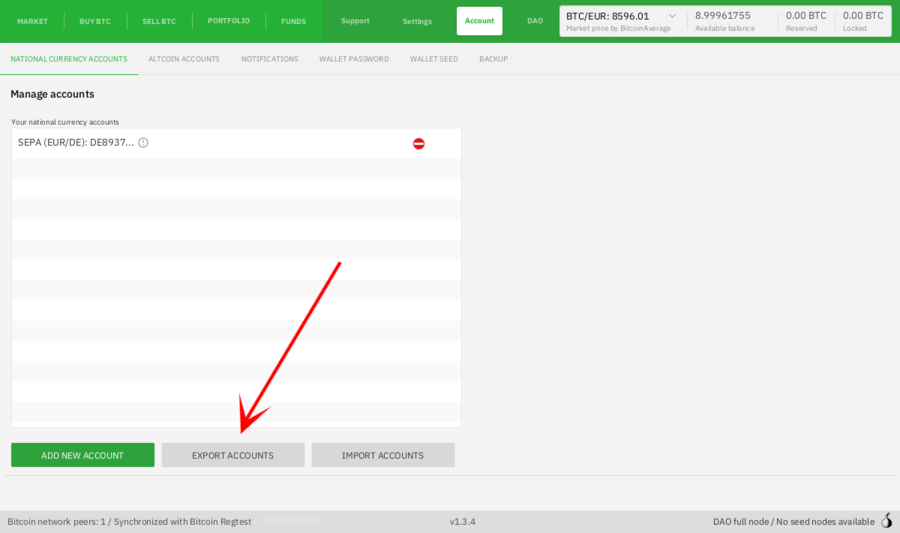Open the Notifications tab
Screen dimensions: 900x533
point(269,59)
